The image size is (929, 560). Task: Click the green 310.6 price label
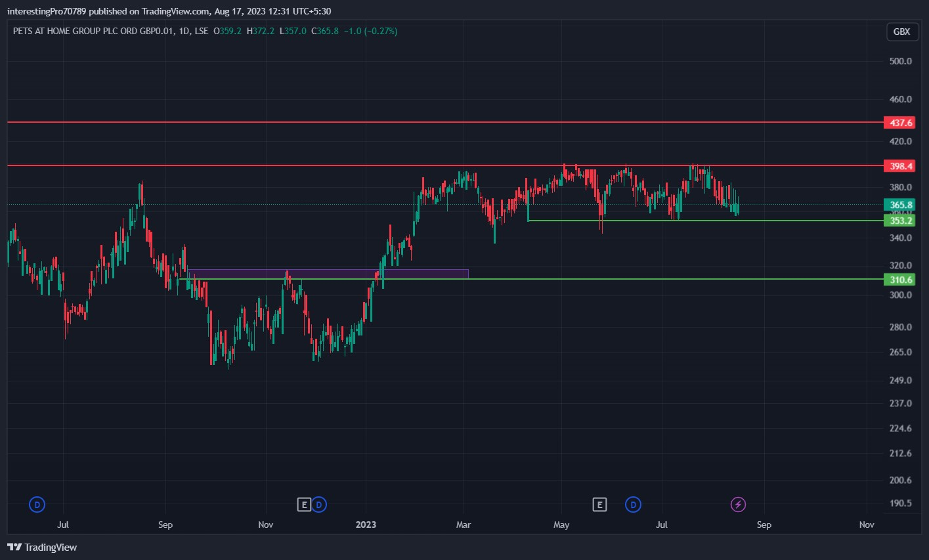(899, 280)
